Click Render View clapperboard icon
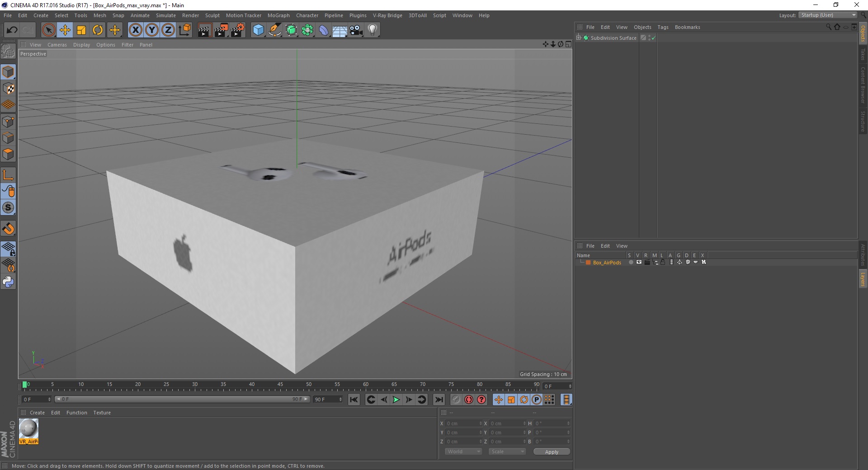The width and height of the screenshot is (868, 470). point(204,30)
